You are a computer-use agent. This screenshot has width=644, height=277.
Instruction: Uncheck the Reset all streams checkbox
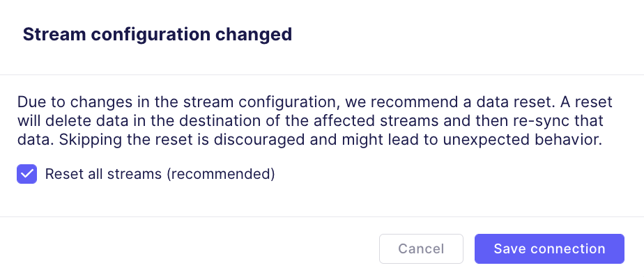[26, 174]
